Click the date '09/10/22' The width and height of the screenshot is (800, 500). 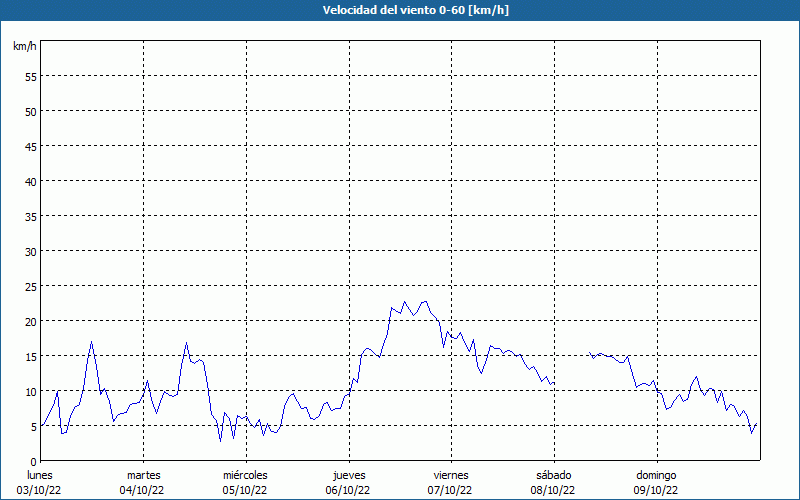pyautogui.click(x=656, y=490)
